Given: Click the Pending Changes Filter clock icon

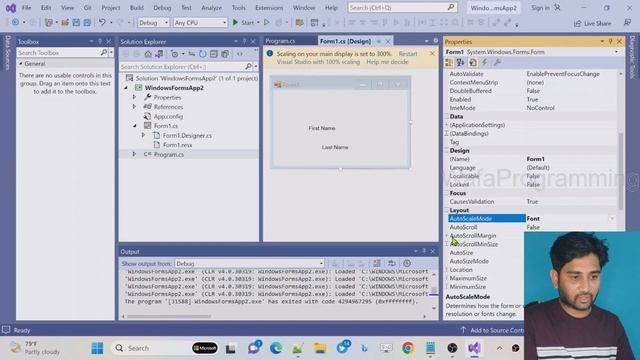Looking at the screenshot, I should (x=174, y=54).
